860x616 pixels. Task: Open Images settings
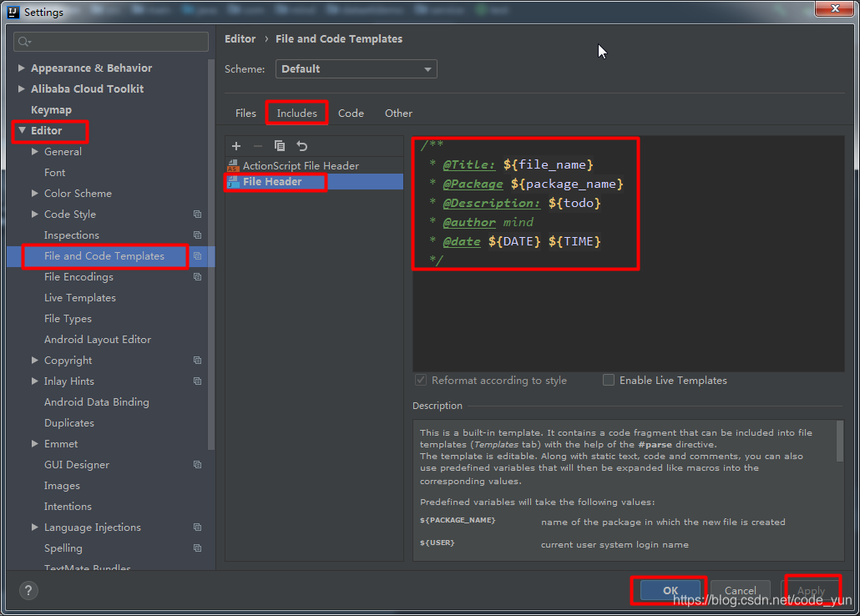pos(62,486)
